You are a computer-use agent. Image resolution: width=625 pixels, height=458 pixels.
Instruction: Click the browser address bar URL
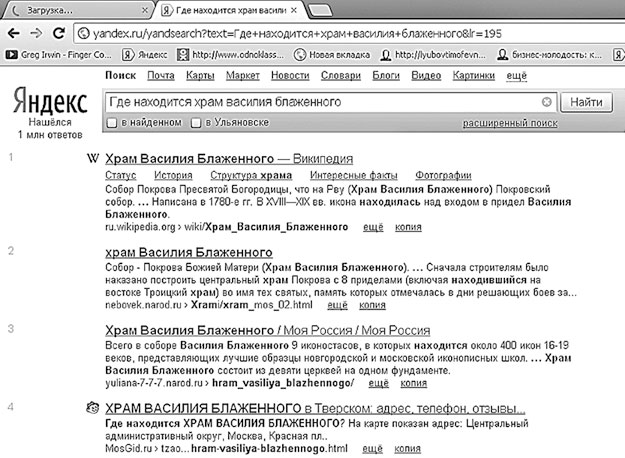[297, 33]
